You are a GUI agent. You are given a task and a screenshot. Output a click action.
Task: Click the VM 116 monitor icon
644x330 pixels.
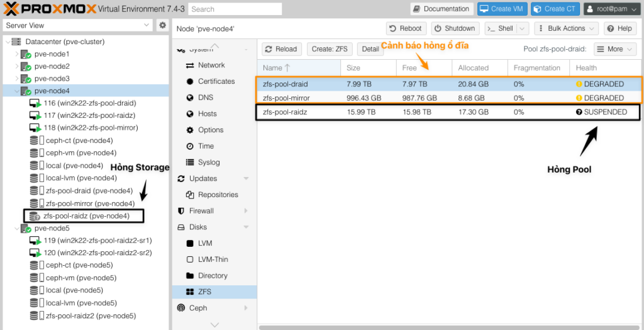pos(36,103)
